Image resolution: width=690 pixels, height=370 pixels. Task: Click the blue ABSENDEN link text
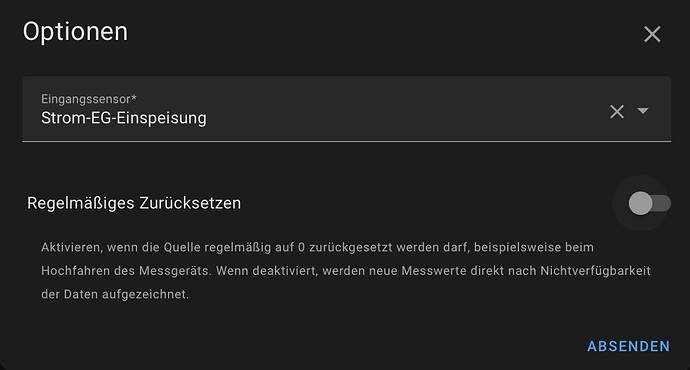pyautogui.click(x=628, y=346)
